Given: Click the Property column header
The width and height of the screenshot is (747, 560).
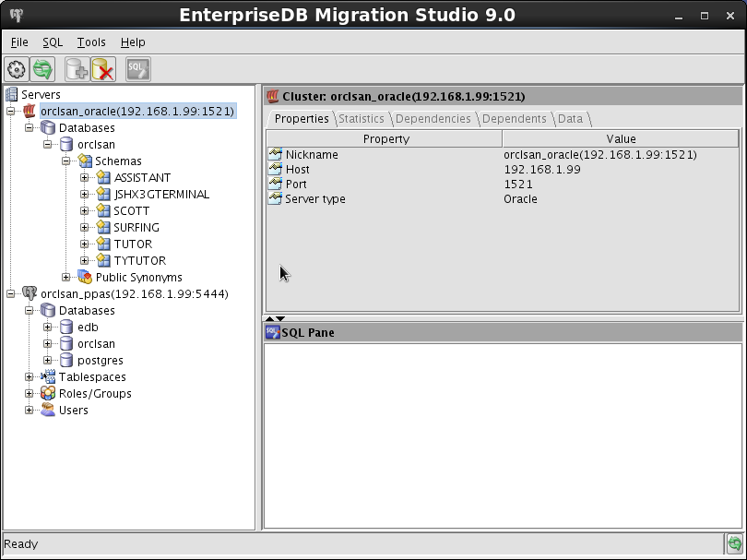Looking at the screenshot, I should [x=385, y=138].
